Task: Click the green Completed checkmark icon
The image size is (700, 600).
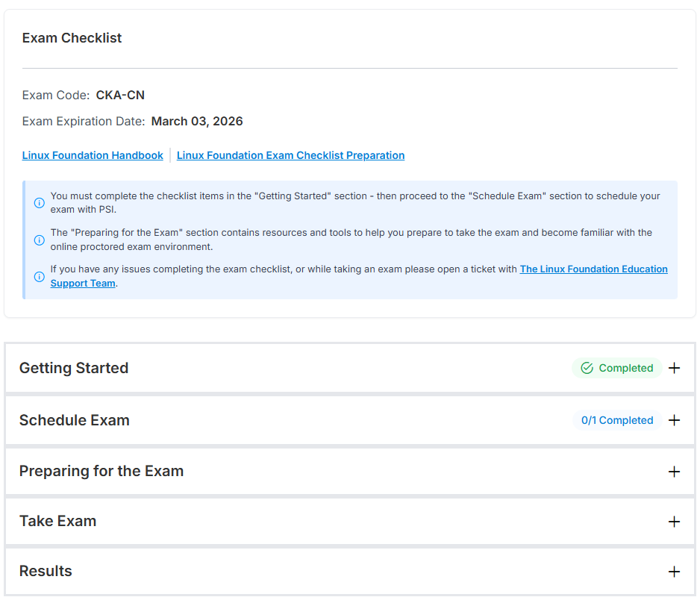Action: [587, 368]
